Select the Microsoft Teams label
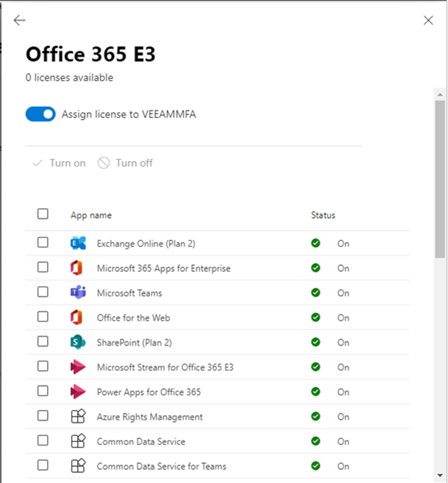This screenshot has height=483, width=448. click(130, 293)
